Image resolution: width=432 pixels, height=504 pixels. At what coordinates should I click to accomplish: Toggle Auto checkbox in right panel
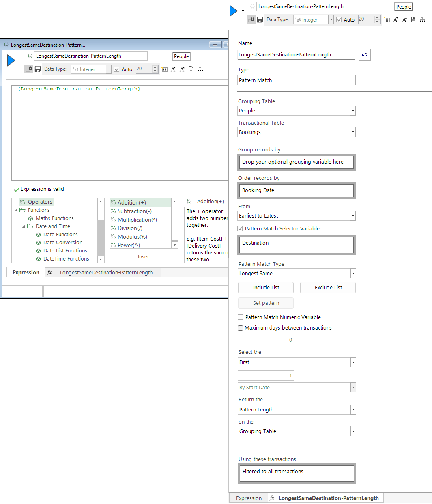(x=339, y=20)
